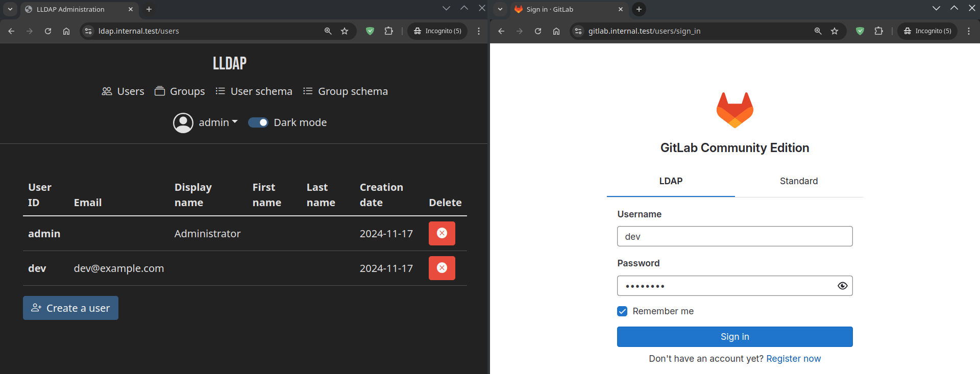Click the Administrator display name cell
The width and height of the screenshot is (980, 374).
(x=207, y=234)
